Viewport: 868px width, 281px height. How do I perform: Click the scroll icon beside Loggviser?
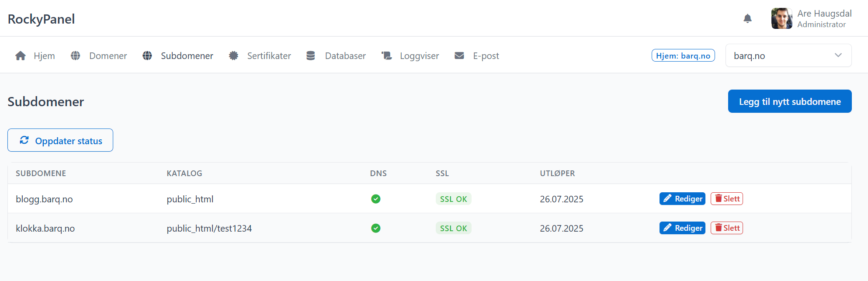pos(386,56)
